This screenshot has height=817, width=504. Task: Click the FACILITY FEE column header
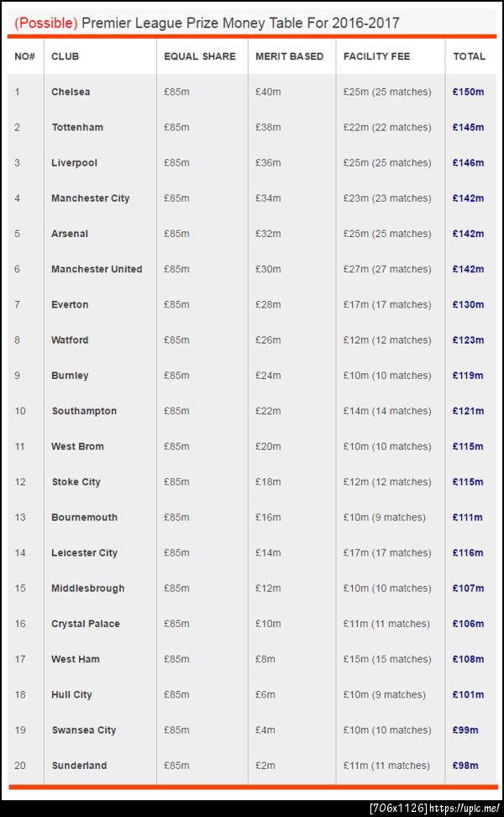376,56
